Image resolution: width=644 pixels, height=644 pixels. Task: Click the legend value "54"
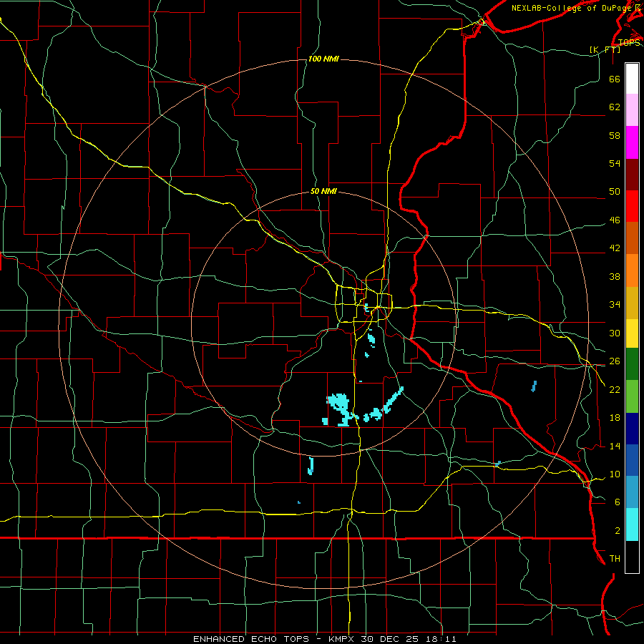[x=615, y=163]
